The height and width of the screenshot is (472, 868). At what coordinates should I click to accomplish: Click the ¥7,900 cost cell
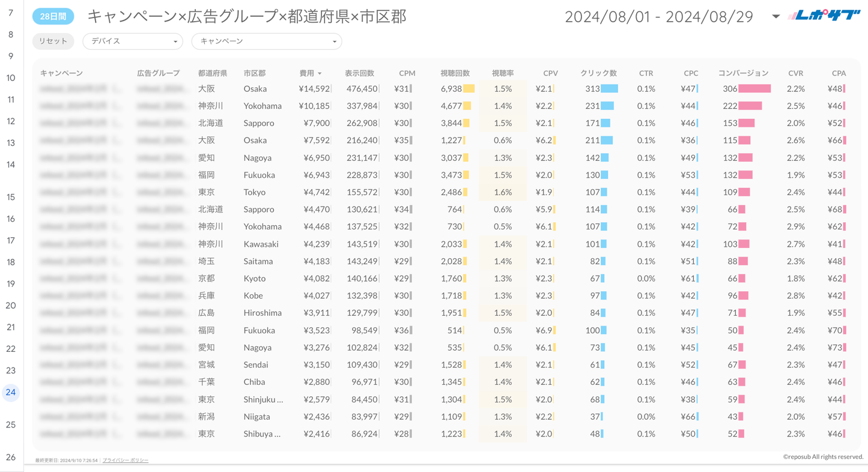tap(317, 124)
